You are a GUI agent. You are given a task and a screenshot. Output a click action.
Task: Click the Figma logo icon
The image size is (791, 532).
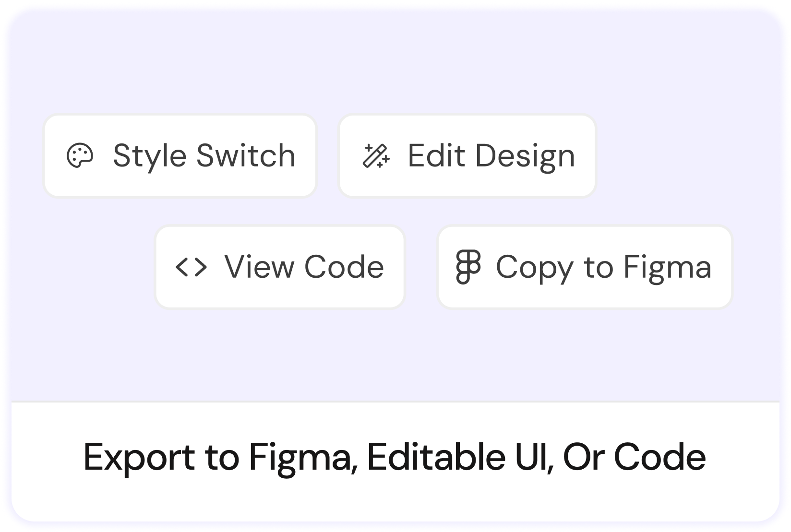pyautogui.click(x=468, y=267)
